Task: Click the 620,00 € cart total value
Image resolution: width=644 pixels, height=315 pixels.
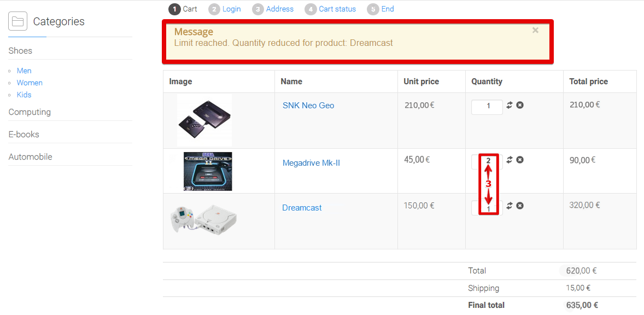Action: pyautogui.click(x=581, y=271)
